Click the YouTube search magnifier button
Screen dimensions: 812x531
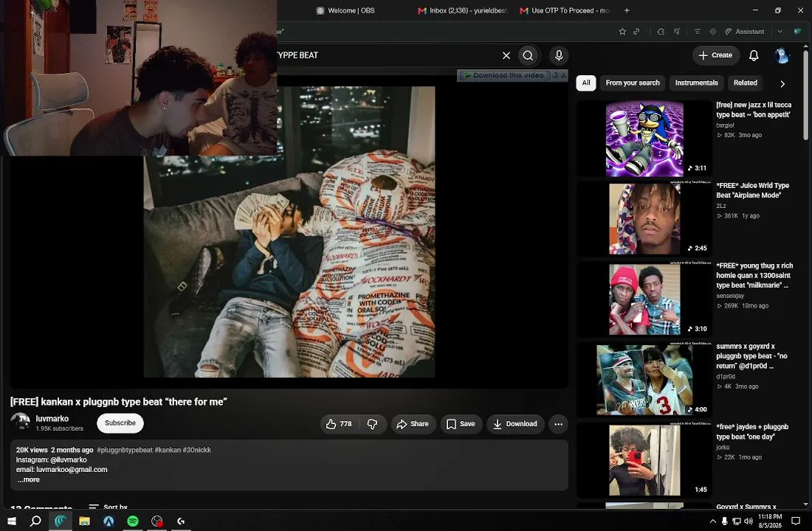[528, 55]
